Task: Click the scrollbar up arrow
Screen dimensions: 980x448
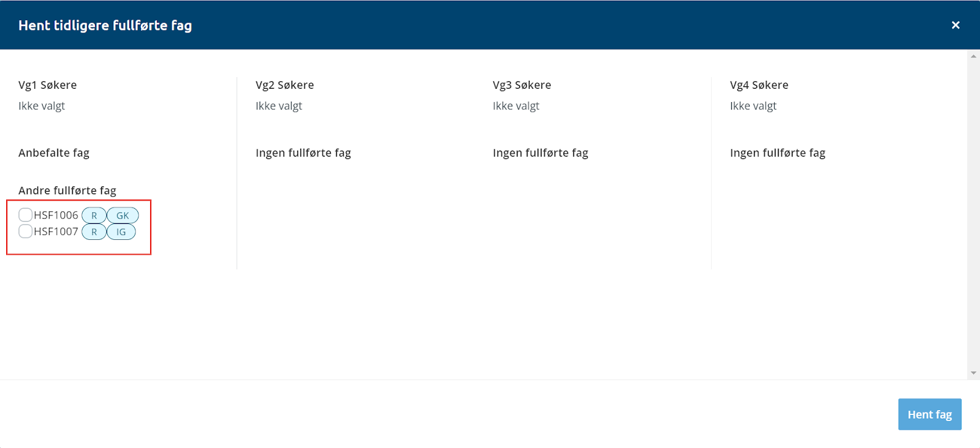Action: tap(973, 56)
